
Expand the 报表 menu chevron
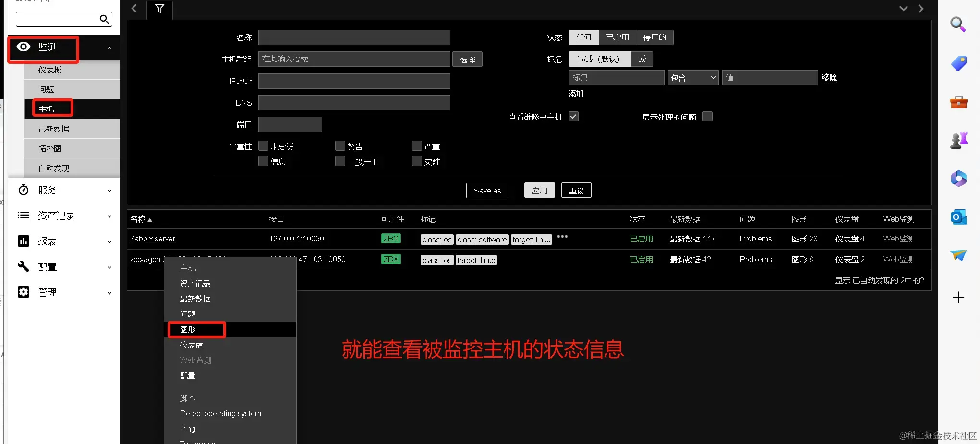(109, 241)
